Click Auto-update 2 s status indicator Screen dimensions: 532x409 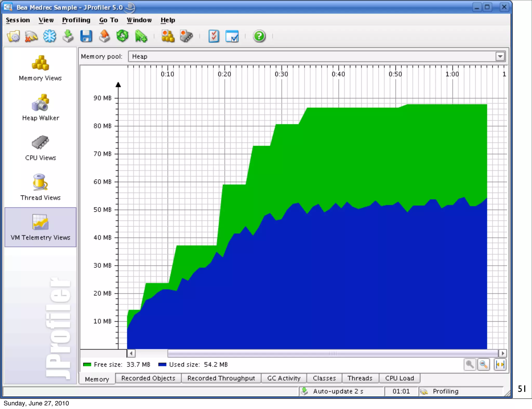coord(338,391)
